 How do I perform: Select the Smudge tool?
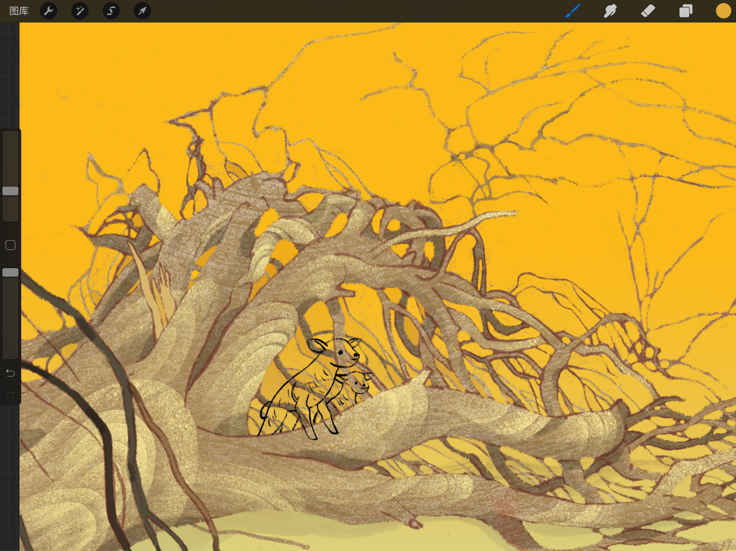(610, 11)
